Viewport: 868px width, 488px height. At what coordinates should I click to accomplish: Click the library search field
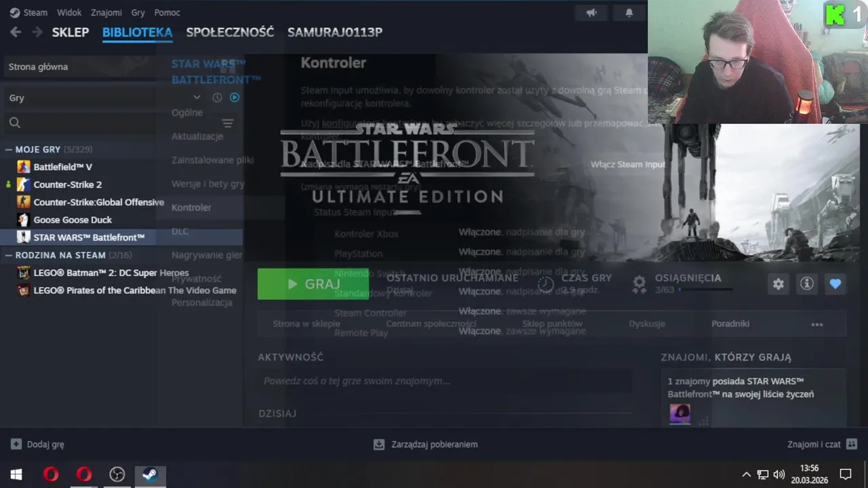point(108,123)
